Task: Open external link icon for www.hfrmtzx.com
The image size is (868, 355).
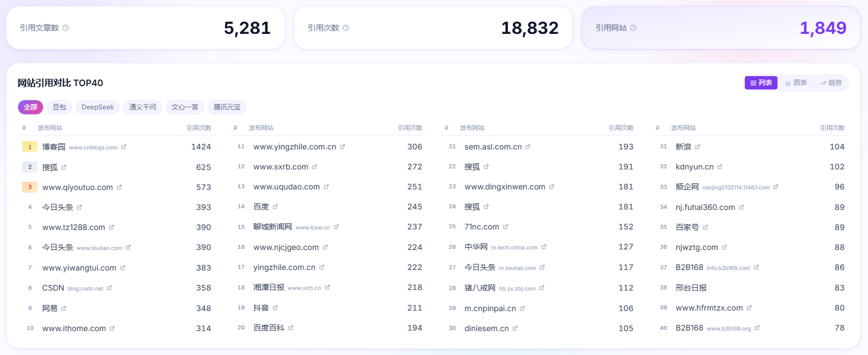Action: tap(749, 308)
